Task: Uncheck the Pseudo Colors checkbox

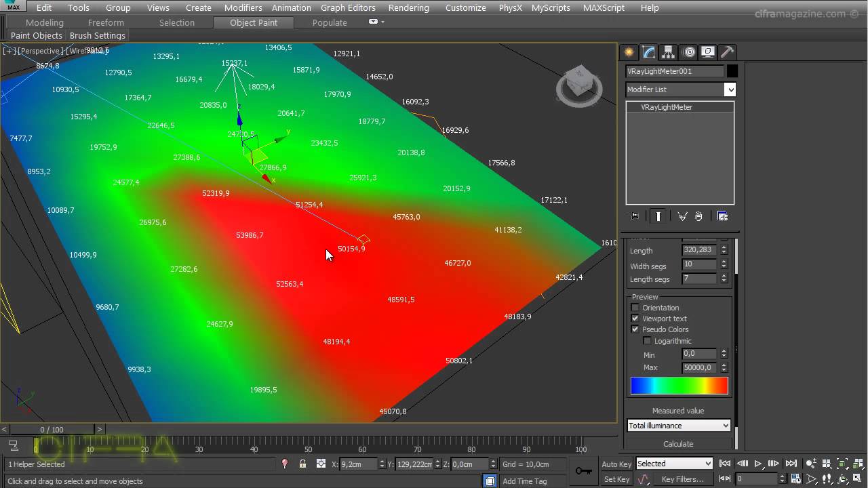Action: tap(635, 329)
